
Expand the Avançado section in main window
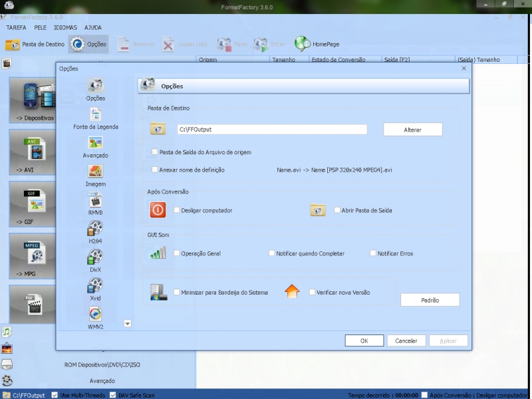pos(102,380)
